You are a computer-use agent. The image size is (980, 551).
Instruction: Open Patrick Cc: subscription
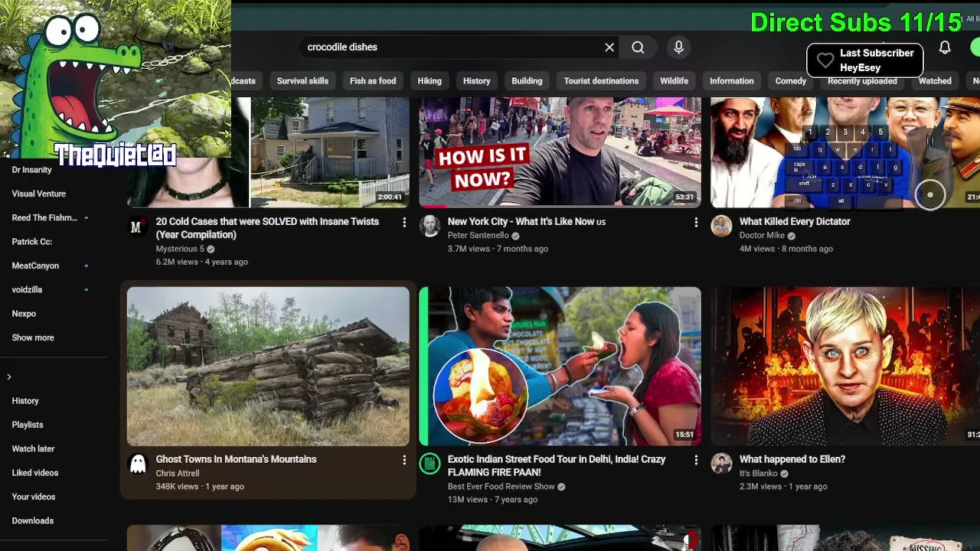pos(32,242)
